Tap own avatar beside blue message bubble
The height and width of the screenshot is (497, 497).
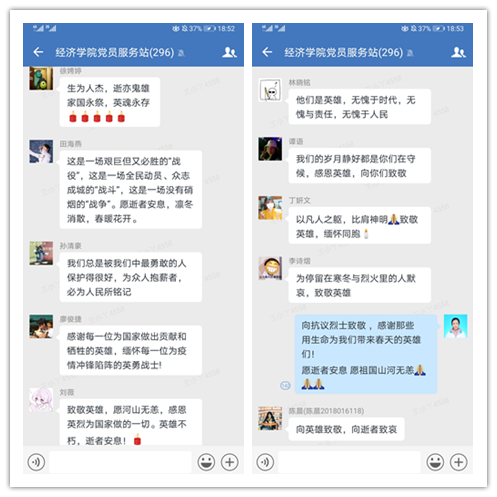pyautogui.click(x=455, y=326)
